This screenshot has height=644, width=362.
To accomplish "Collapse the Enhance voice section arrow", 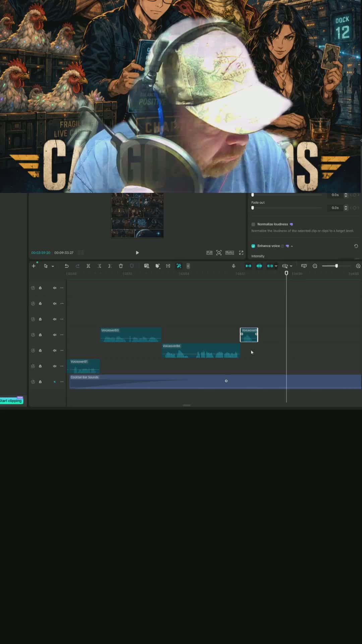I will tap(292, 246).
